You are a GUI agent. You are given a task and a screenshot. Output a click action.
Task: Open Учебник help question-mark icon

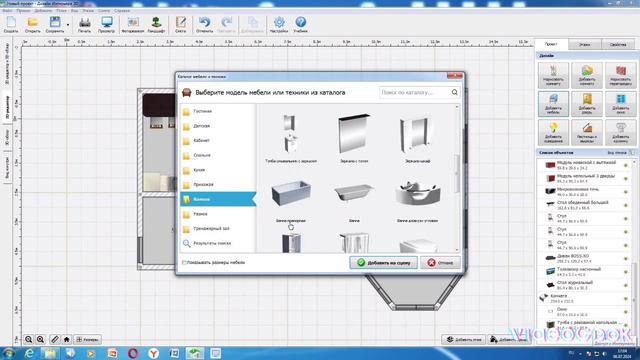[300, 24]
